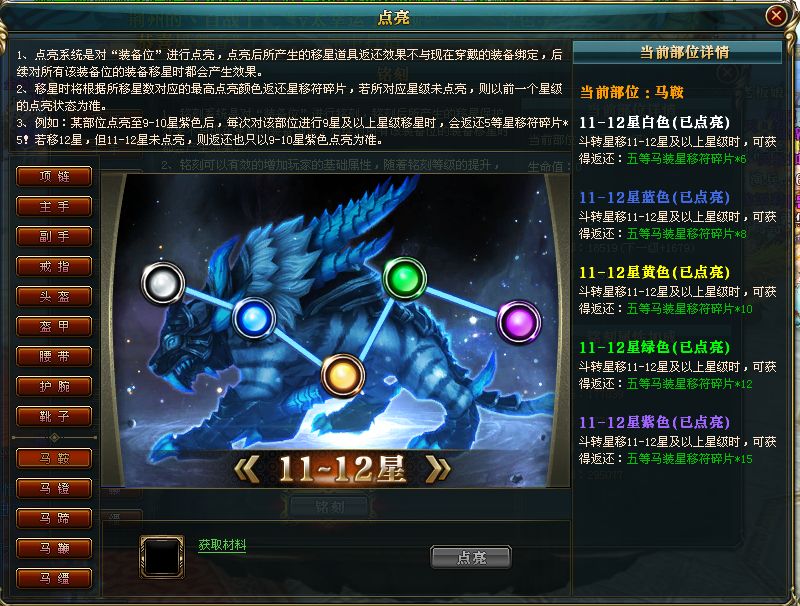Select the 头盔 slot button
The width and height of the screenshot is (800, 606).
tap(54, 296)
